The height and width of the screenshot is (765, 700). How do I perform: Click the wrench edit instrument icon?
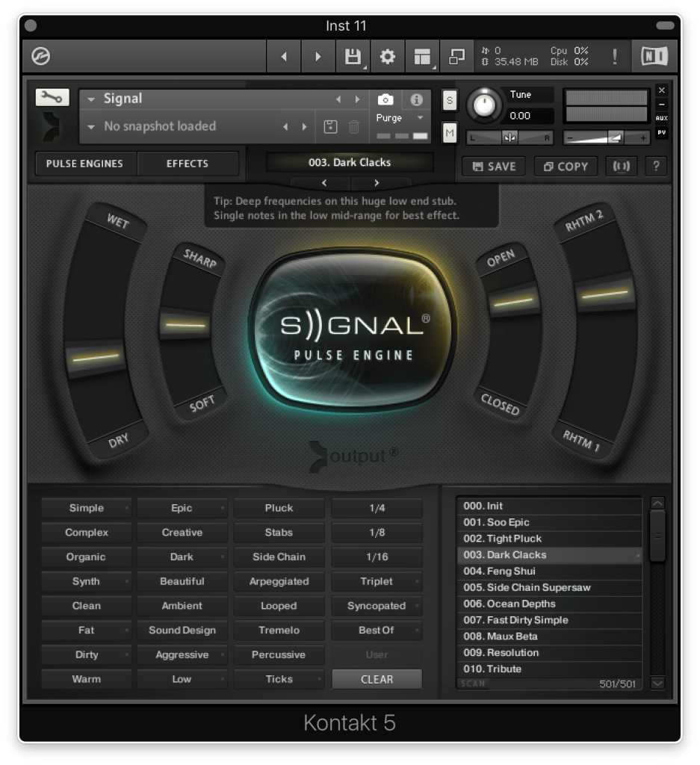tap(52, 97)
